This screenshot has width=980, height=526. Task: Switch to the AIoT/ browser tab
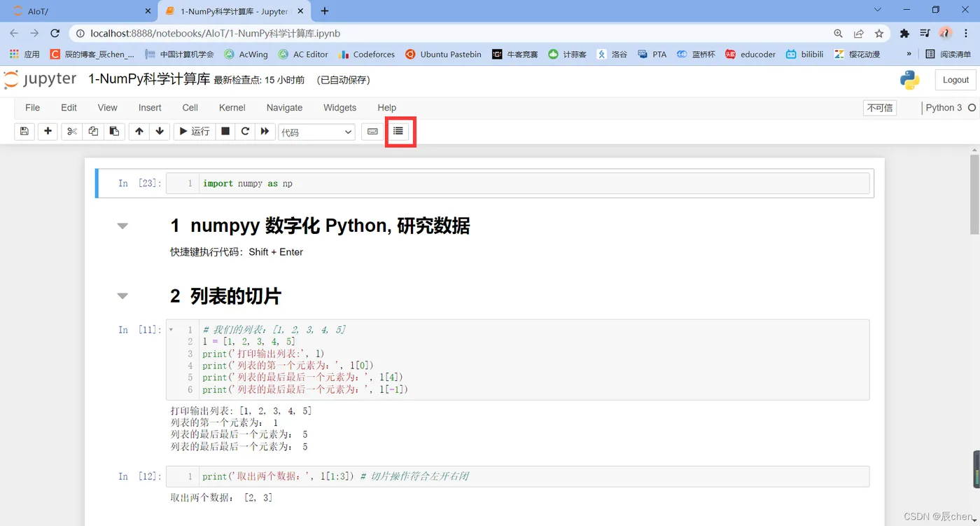pyautogui.click(x=80, y=11)
